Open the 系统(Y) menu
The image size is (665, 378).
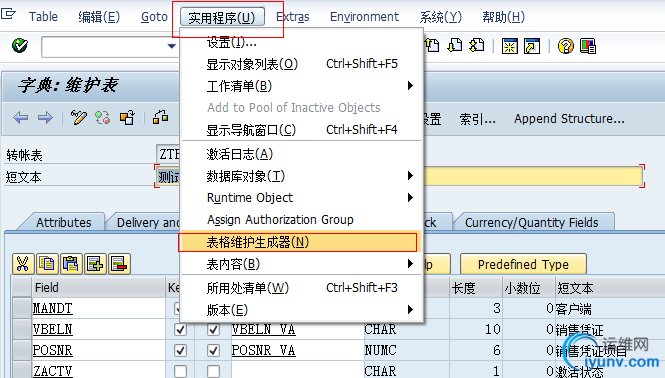[441, 17]
